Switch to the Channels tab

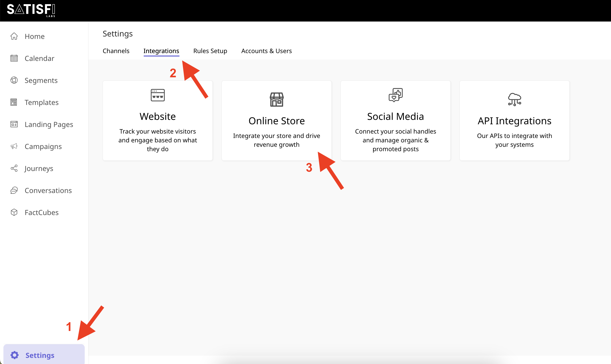pos(116,51)
